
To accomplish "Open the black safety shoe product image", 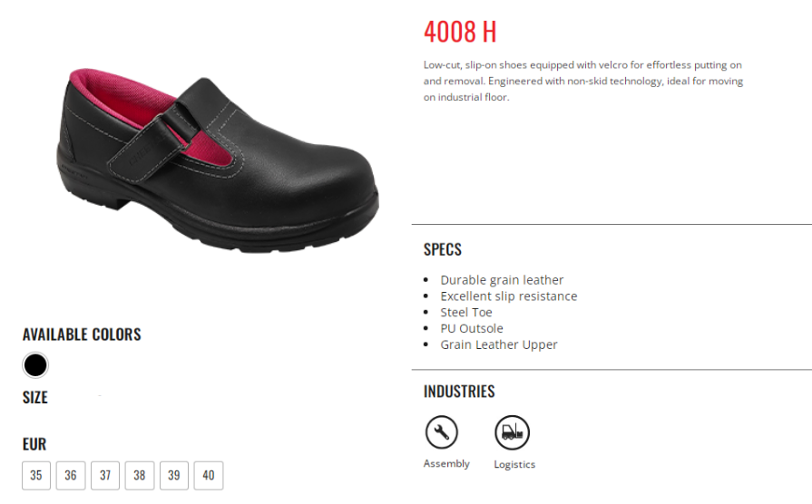I will (218, 160).
